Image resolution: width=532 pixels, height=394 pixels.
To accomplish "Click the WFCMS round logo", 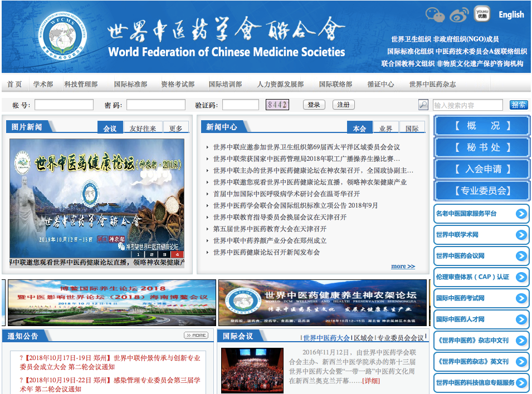I will tap(62, 37).
